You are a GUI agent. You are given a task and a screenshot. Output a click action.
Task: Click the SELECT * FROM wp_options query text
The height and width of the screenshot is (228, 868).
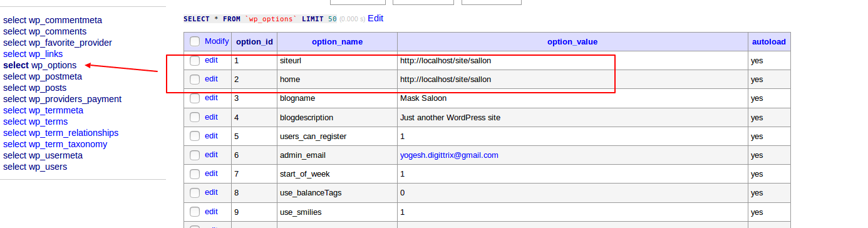pyautogui.click(x=260, y=19)
